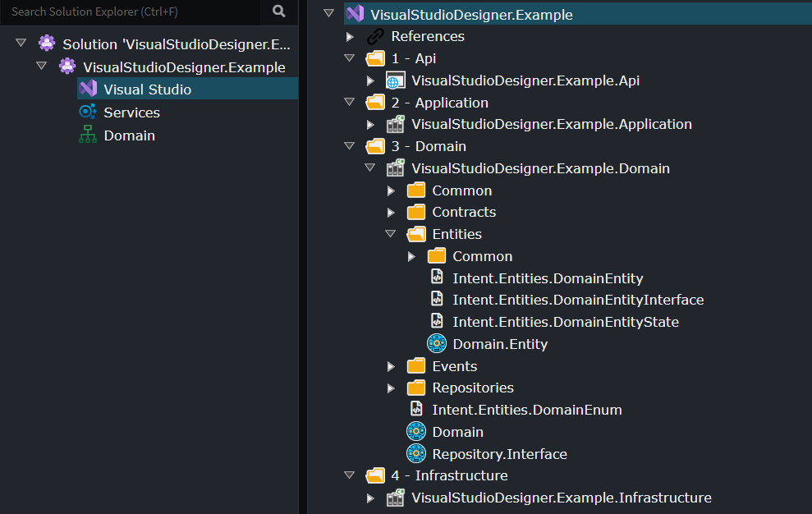Expand the Events folder
Screen dimensions: 812x514
click(x=391, y=367)
